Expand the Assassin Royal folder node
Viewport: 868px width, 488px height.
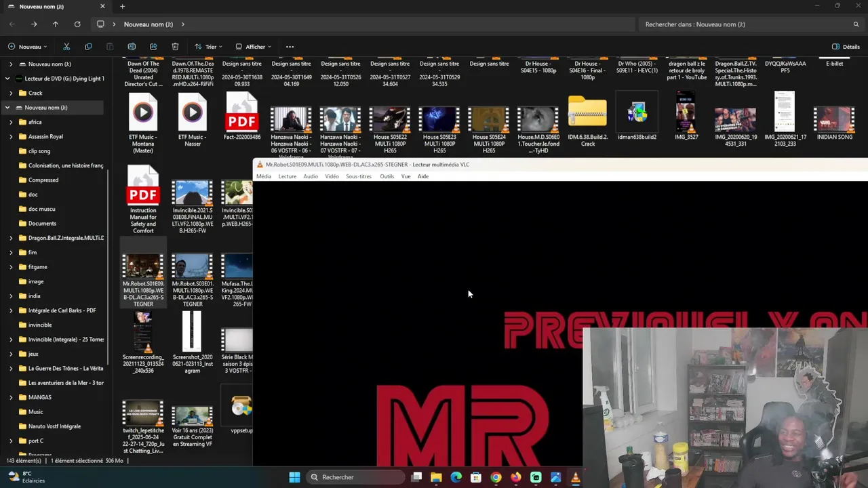tap(11, 136)
